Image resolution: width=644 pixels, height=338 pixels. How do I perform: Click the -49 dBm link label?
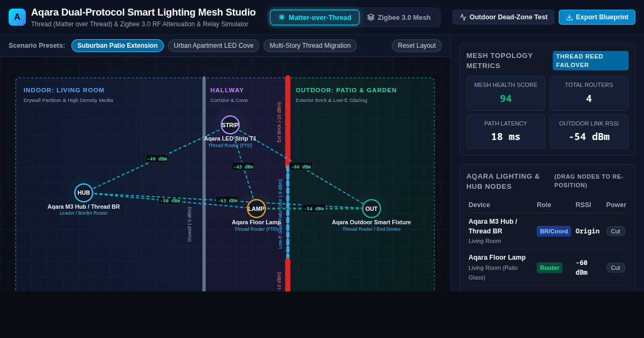(x=157, y=159)
